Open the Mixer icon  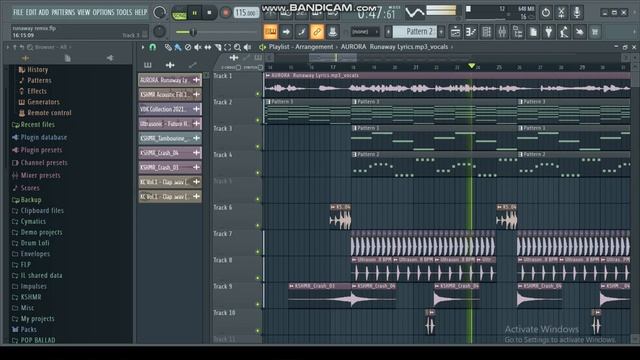[x=502, y=32]
